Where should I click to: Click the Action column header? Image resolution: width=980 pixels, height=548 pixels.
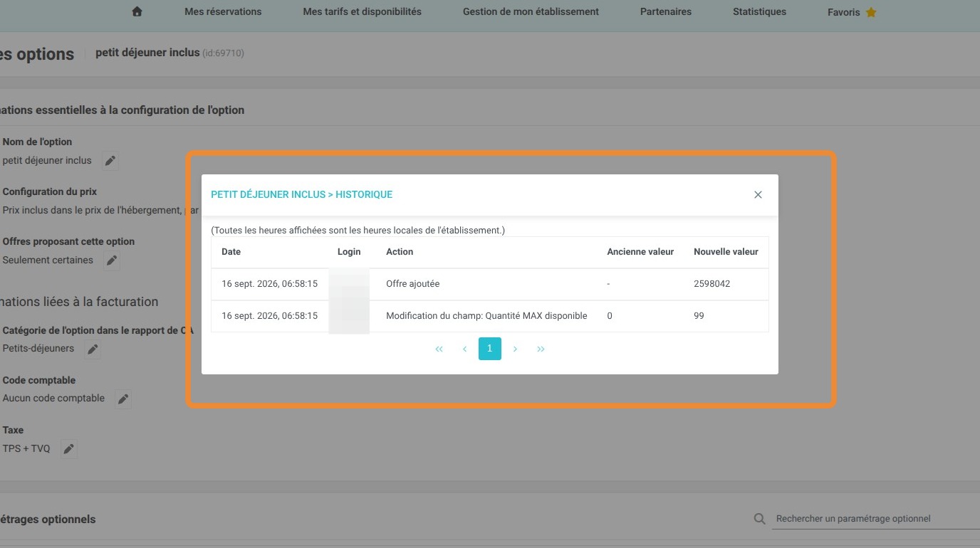tap(400, 252)
